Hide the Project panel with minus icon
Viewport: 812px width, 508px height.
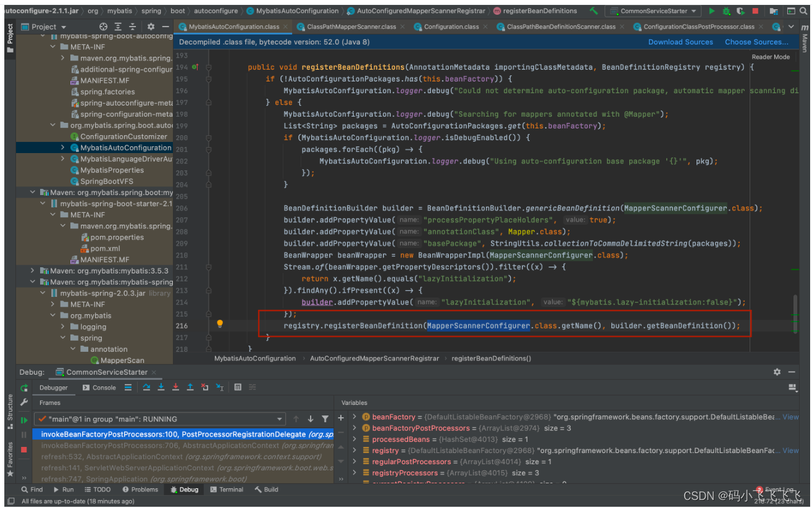coord(165,27)
